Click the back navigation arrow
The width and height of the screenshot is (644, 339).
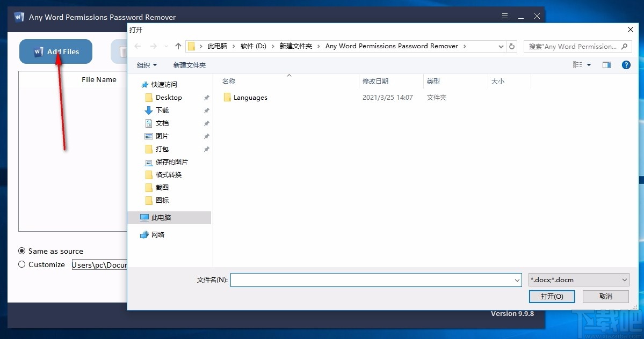tap(138, 46)
